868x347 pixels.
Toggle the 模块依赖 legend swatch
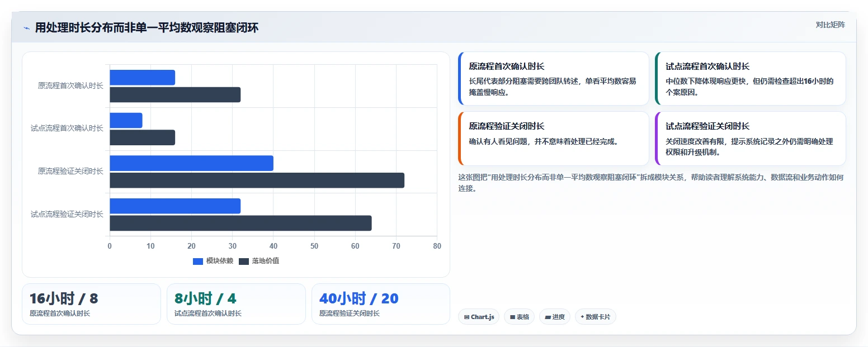[x=198, y=262]
